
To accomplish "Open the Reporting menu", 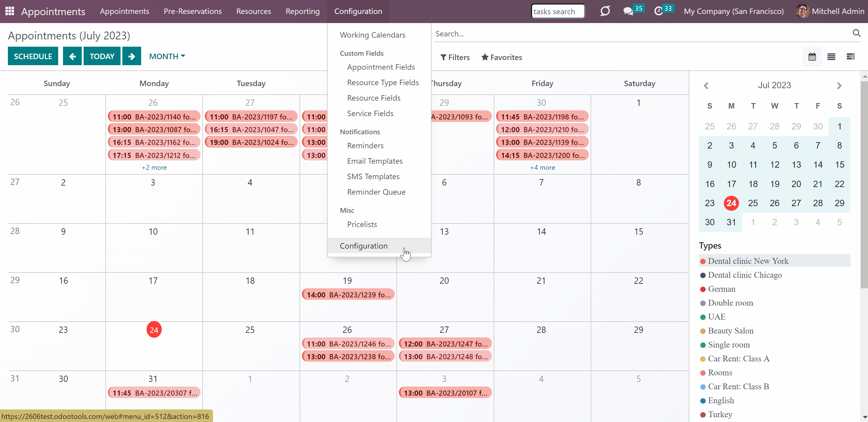I will tap(302, 11).
